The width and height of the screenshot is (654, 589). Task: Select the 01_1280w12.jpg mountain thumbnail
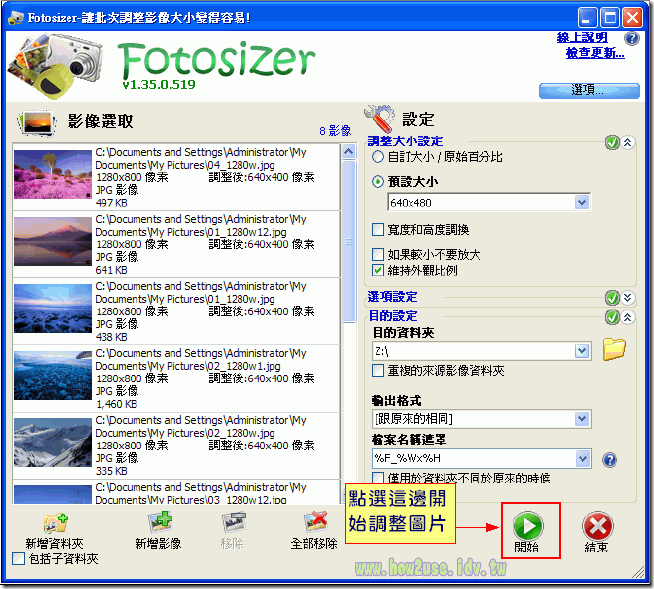point(53,242)
